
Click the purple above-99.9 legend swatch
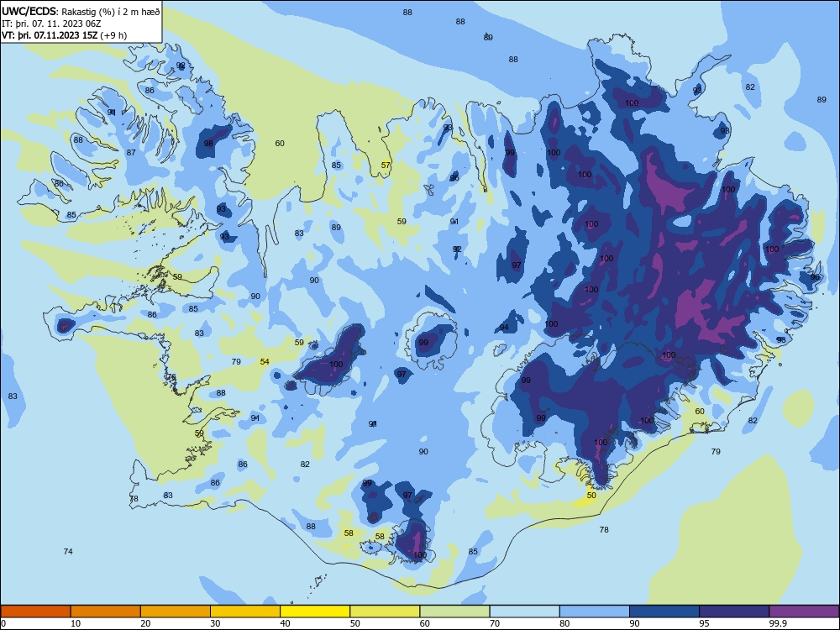tap(804, 612)
